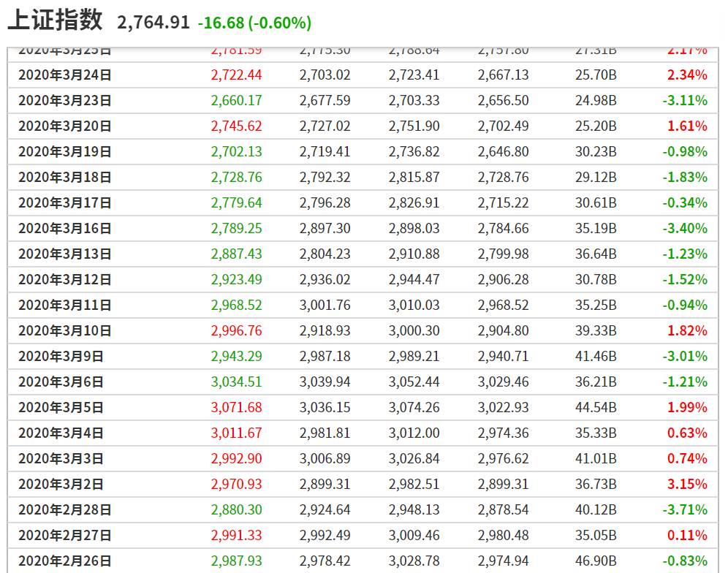728x573 pixels.
Task: Click low price 2,646.80
Action: 504,151
